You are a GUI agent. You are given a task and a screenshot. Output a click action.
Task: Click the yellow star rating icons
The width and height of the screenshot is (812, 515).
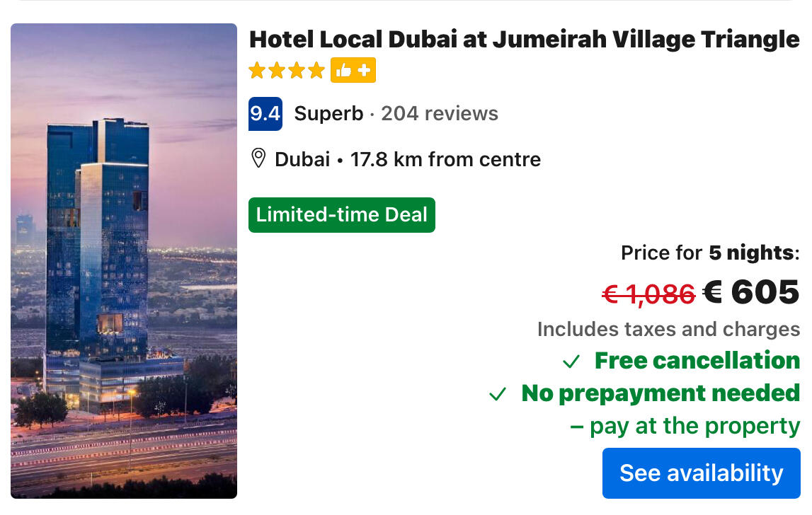(287, 71)
